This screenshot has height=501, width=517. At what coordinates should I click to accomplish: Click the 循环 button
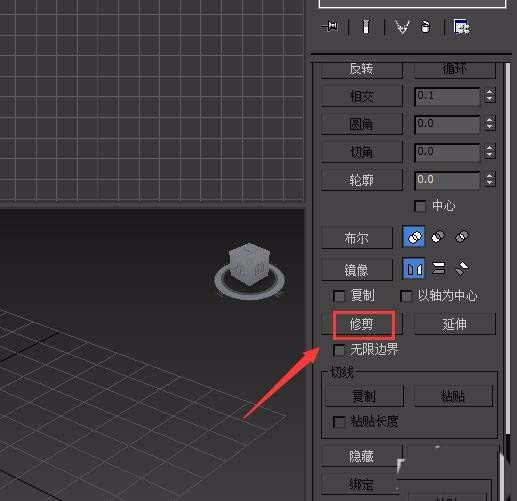(455, 69)
